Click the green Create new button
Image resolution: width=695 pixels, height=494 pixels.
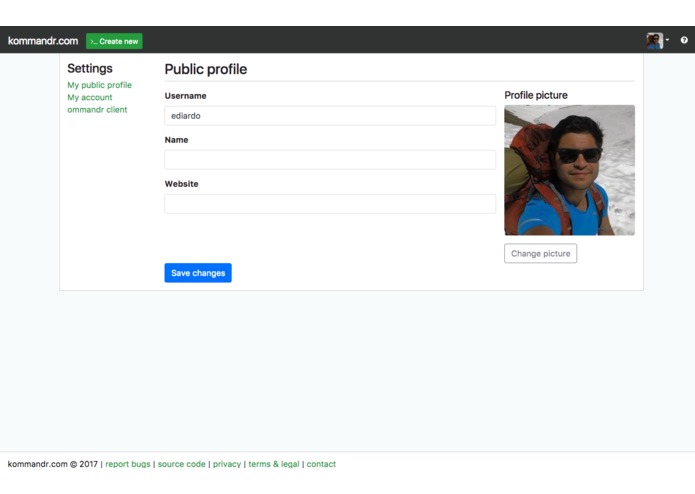(x=114, y=41)
